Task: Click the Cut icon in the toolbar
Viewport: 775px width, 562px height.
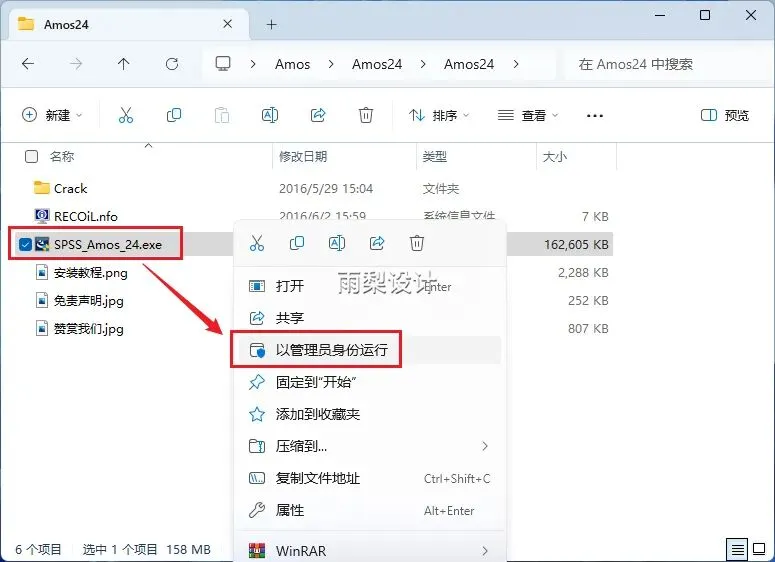Action: tap(126, 115)
